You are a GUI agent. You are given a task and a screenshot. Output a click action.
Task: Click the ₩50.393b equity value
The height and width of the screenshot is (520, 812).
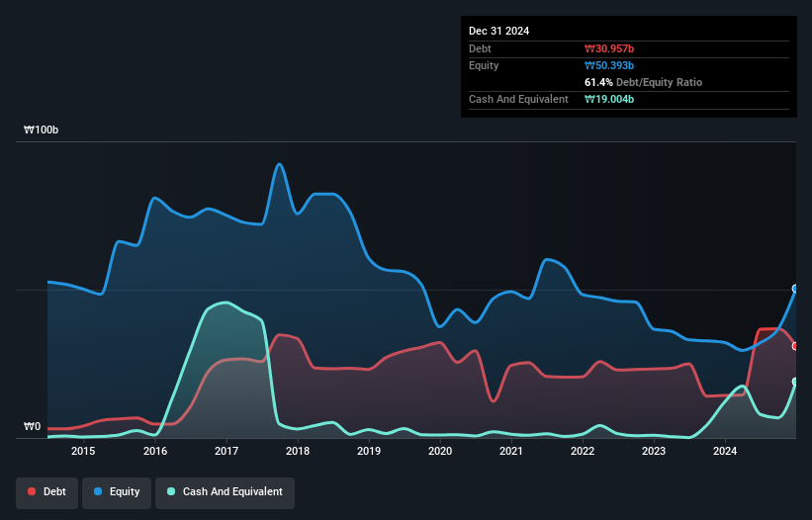coord(609,65)
